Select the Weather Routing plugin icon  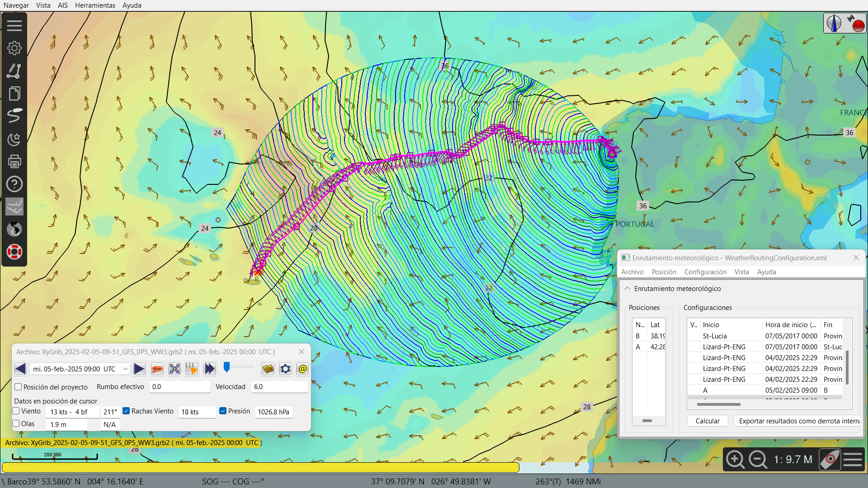click(x=14, y=207)
